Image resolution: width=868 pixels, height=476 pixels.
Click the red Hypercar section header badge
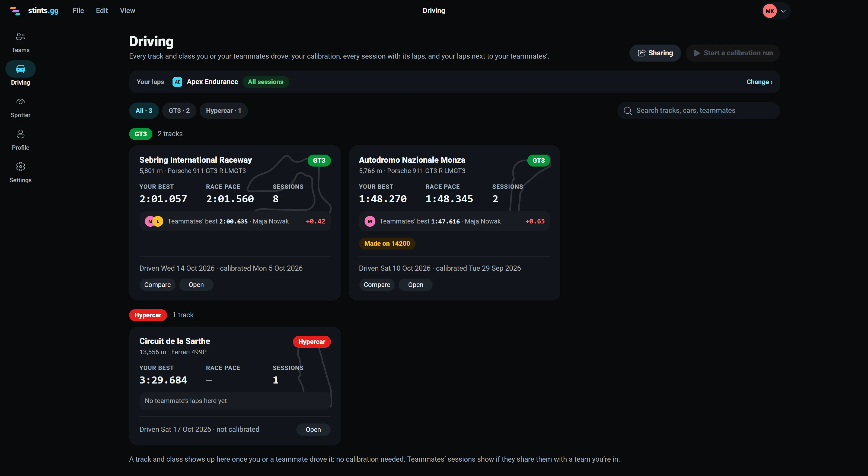coord(148,315)
